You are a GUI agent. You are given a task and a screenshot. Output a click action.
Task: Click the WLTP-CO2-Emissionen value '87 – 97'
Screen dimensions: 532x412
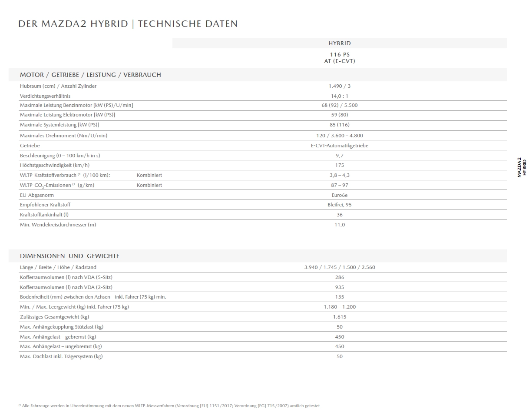tap(339, 185)
